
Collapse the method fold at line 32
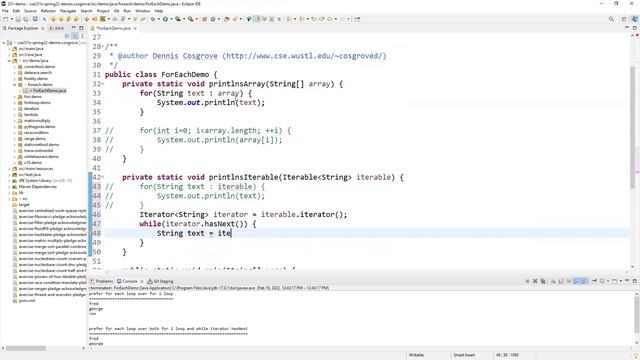pos(103,84)
